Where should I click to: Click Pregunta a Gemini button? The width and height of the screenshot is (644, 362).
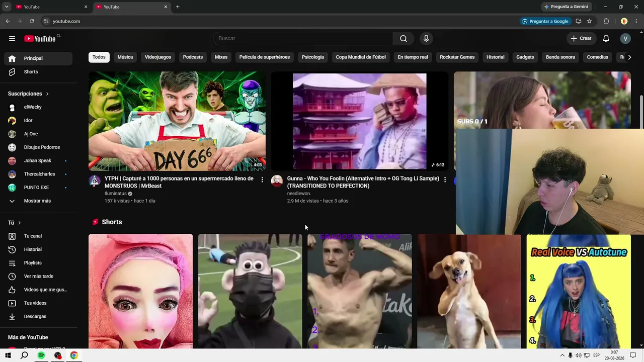pos(566,7)
